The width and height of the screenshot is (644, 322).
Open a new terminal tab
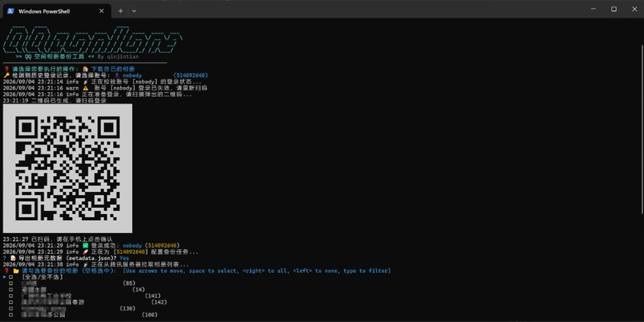(120, 11)
